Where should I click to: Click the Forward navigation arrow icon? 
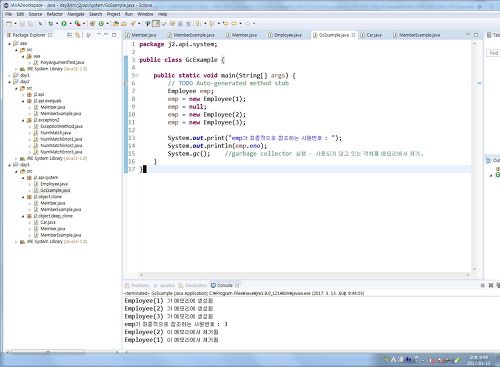coord(248,24)
